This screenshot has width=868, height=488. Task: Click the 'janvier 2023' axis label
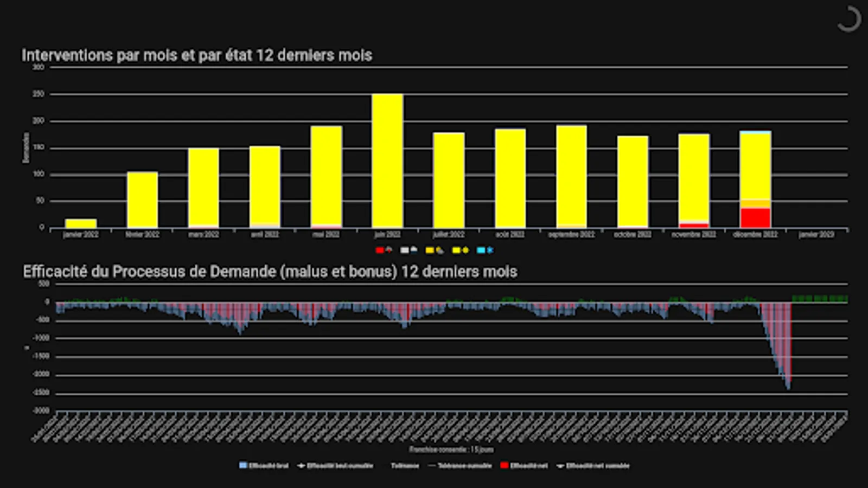point(816,234)
